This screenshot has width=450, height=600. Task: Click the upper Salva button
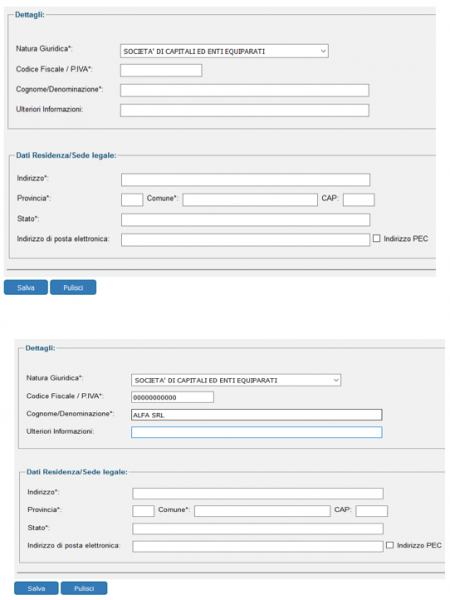(26, 287)
